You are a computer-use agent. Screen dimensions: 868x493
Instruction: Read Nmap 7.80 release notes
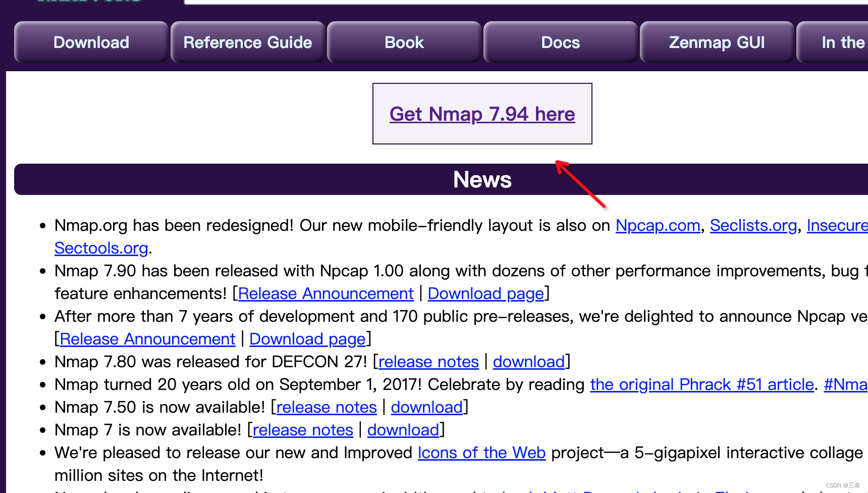(x=428, y=362)
